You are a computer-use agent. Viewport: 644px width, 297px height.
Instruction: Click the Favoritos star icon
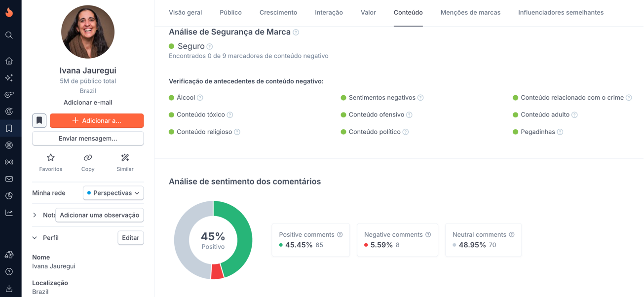click(51, 158)
